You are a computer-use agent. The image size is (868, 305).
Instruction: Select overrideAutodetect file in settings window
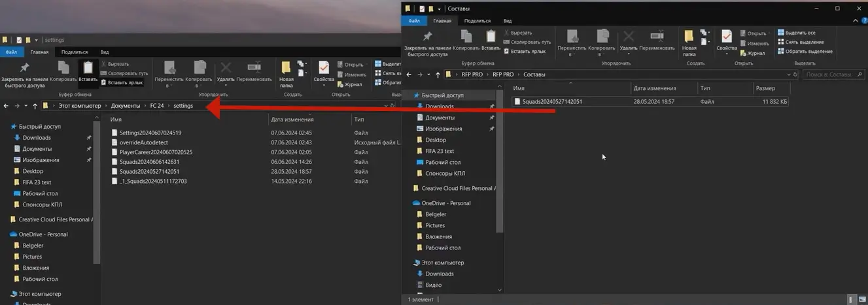click(x=143, y=142)
